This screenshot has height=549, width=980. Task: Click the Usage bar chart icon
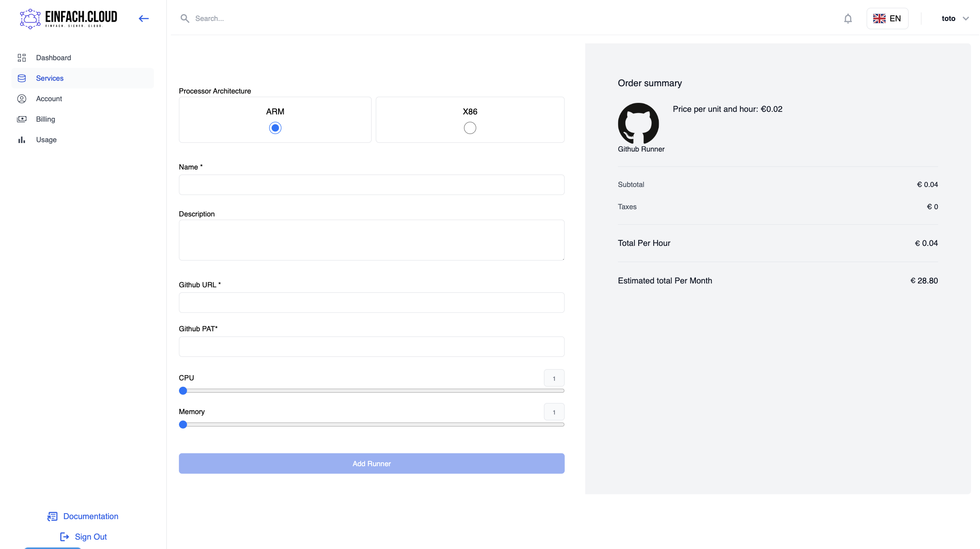[x=22, y=140]
